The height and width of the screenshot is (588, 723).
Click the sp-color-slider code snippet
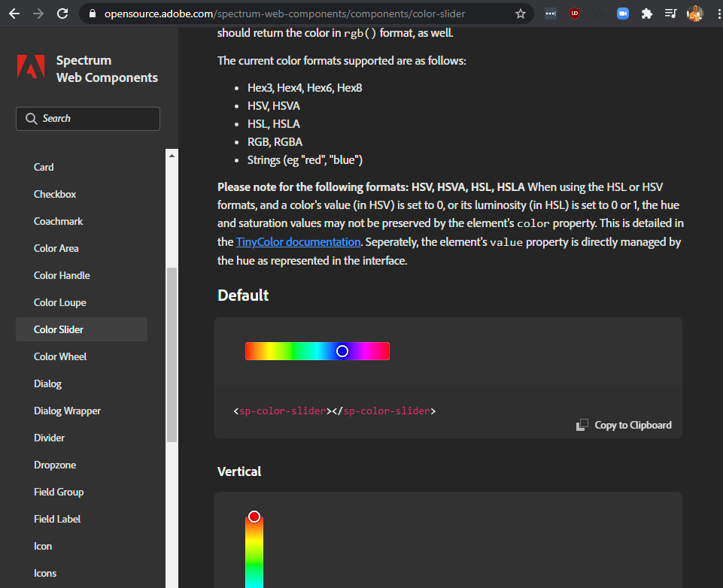coord(334,411)
